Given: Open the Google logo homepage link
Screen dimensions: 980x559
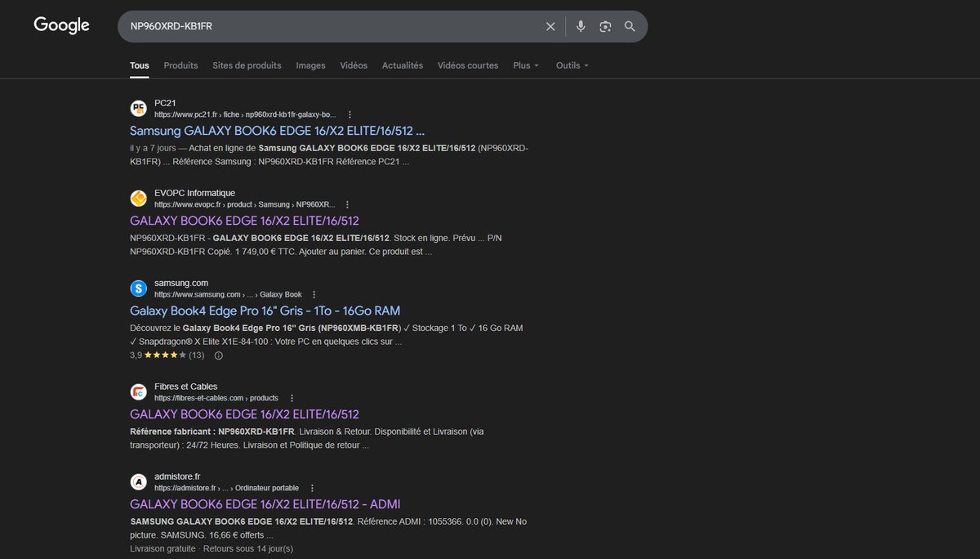Looking at the screenshot, I should click(61, 26).
